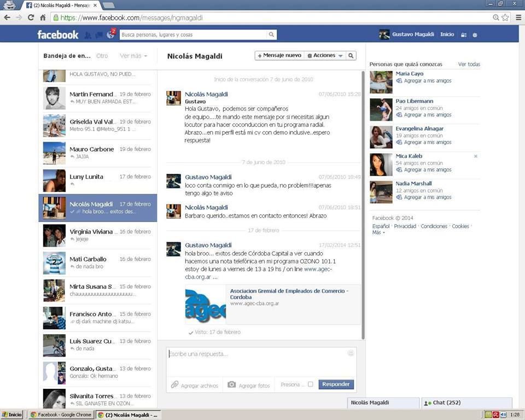Click the paperclip Agregar archivos icon

pyautogui.click(x=174, y=385)
